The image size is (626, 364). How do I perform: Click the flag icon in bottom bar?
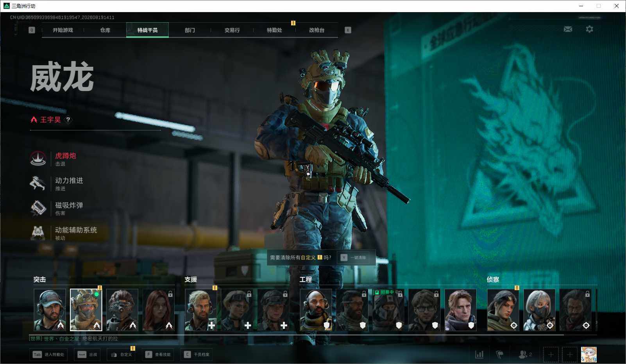pyautogui.click(x=499, y=354)
